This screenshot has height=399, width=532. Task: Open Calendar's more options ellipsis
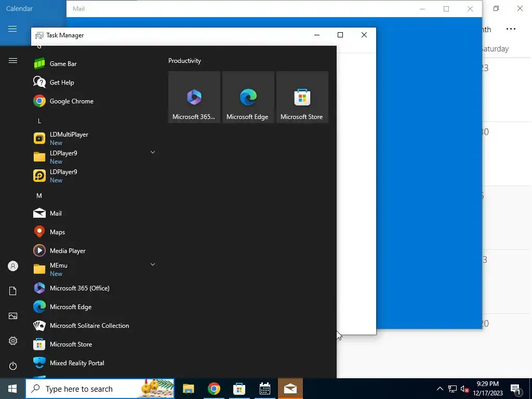click(511, 29)
